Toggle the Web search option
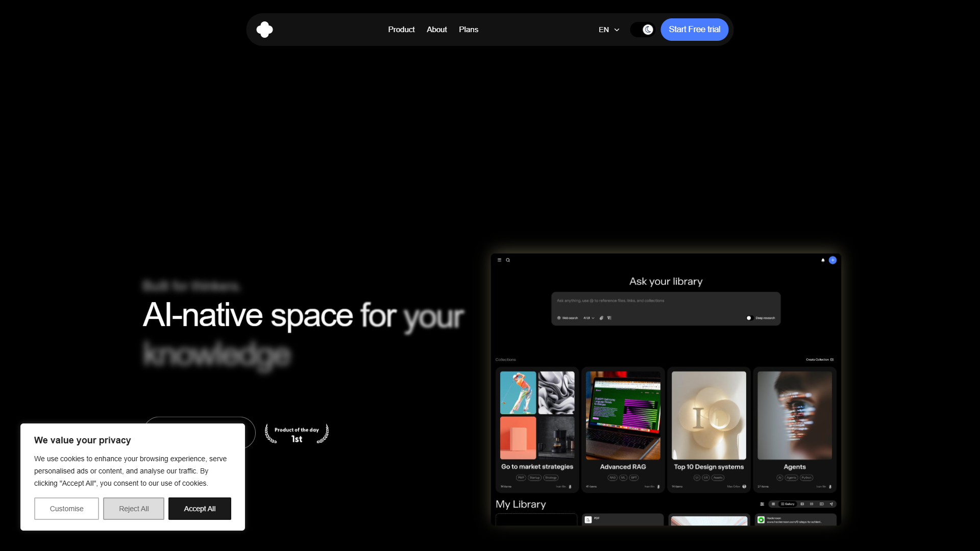Image resolution: width=980 pixels, height=551 pixels. [x=568, y=318]
